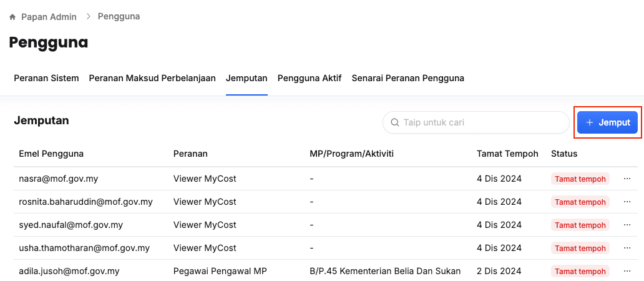The image size is (644, 281).
Task: Click the home icon in breadcrumb
Action: click(12, 17)
